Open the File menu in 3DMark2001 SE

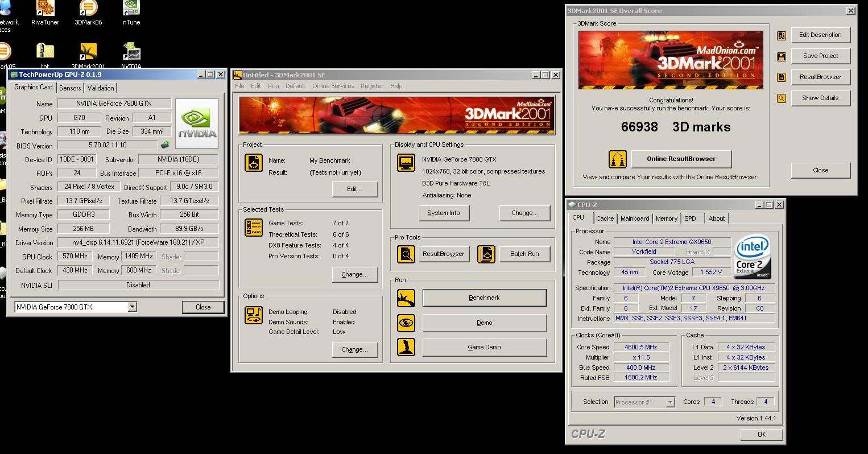pos(239,86)
